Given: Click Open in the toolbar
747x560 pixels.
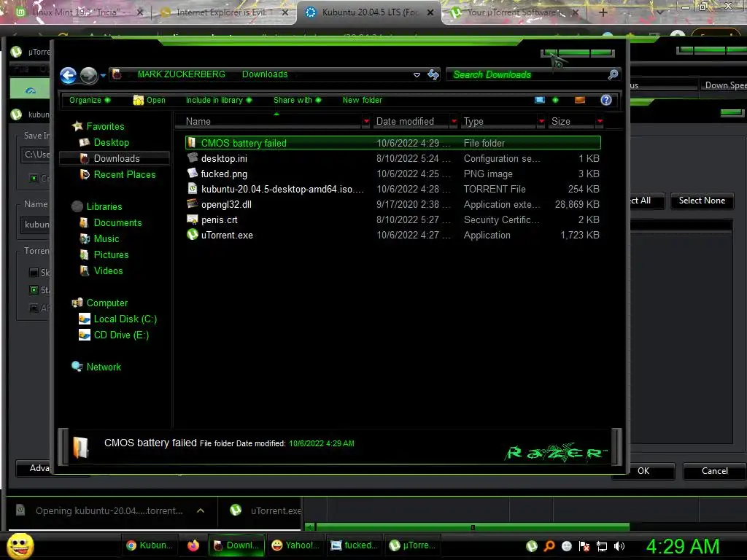Looking at the screenshot, I should tap(149, 100).
